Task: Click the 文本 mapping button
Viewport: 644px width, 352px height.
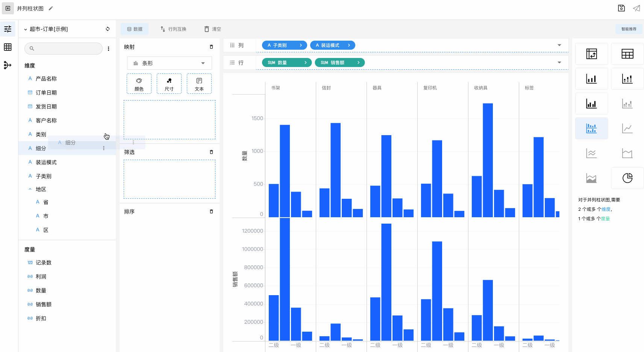Action: coord(199,84)
